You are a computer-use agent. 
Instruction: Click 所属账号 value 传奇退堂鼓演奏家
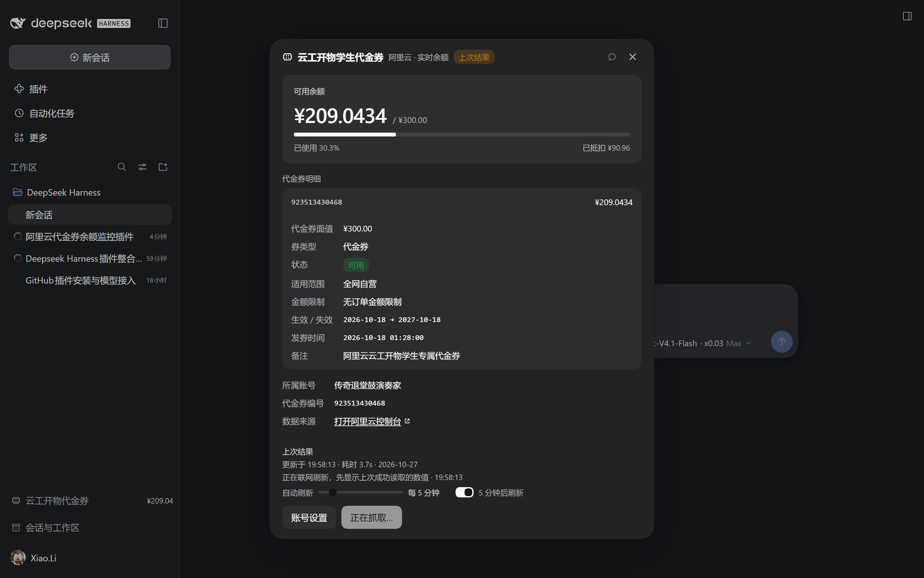[367, 385]
